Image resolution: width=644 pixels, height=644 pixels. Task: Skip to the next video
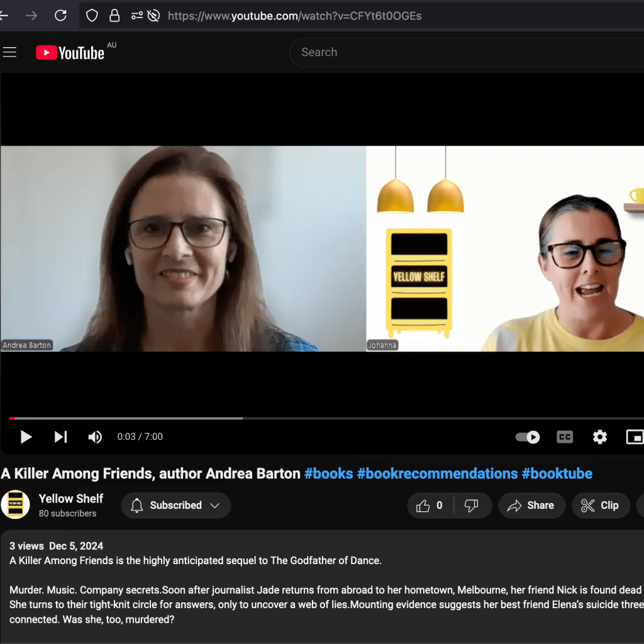pos(60,436)
